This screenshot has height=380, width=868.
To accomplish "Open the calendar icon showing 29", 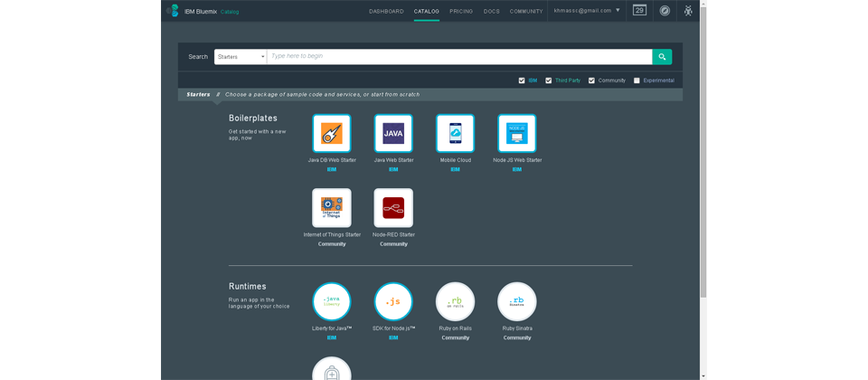I will coord(639,11).
